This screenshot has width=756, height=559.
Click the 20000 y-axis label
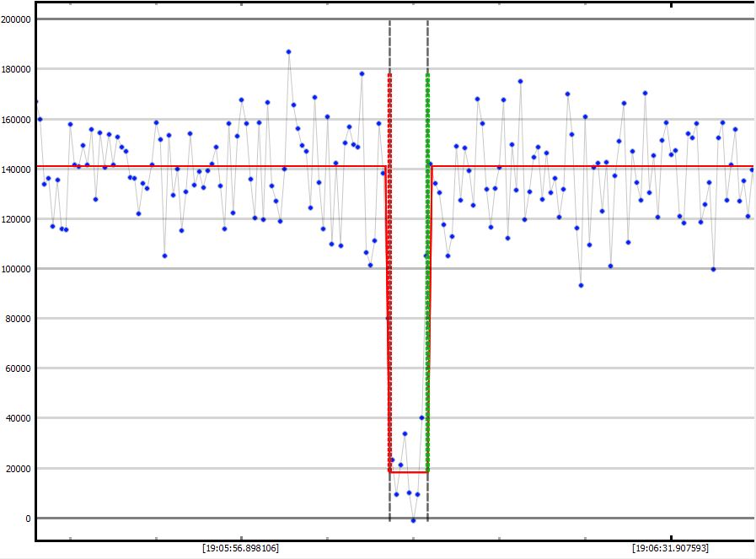(x=19, y=469)
